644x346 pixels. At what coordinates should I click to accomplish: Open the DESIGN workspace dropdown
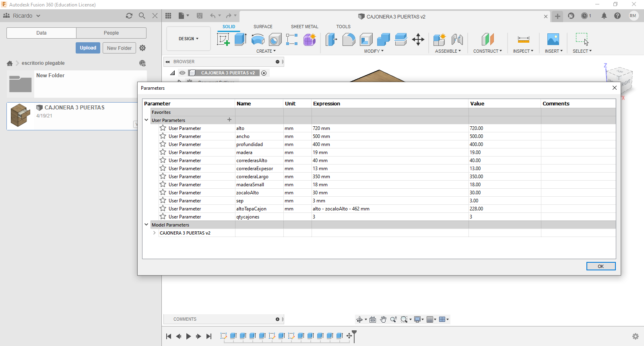pyautogui.click(x=188, y=39)
